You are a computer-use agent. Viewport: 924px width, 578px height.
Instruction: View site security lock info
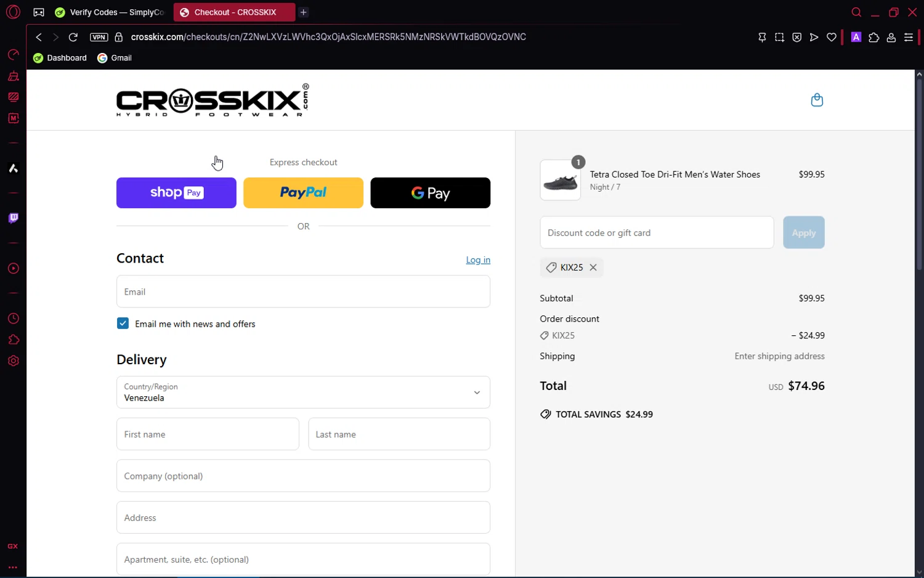pos(119,37)
